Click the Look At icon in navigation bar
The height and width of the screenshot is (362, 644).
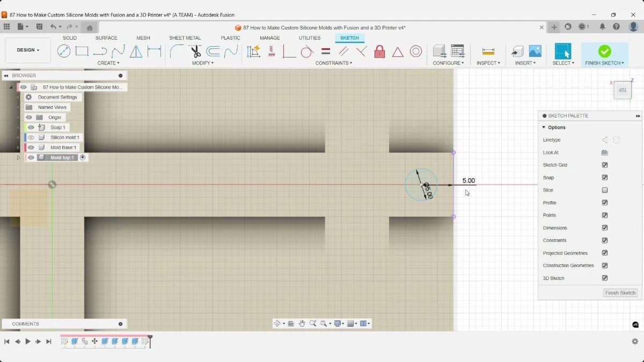291,323
